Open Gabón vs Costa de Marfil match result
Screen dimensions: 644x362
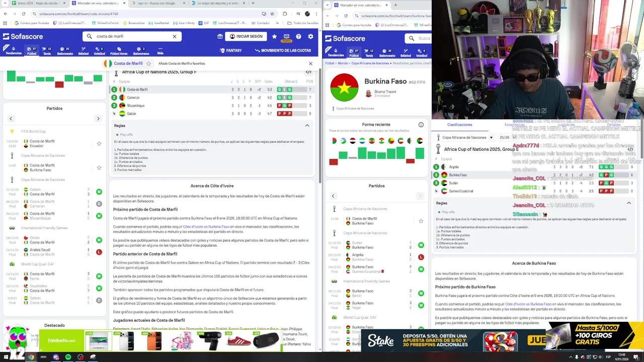[x=54, y=192]
